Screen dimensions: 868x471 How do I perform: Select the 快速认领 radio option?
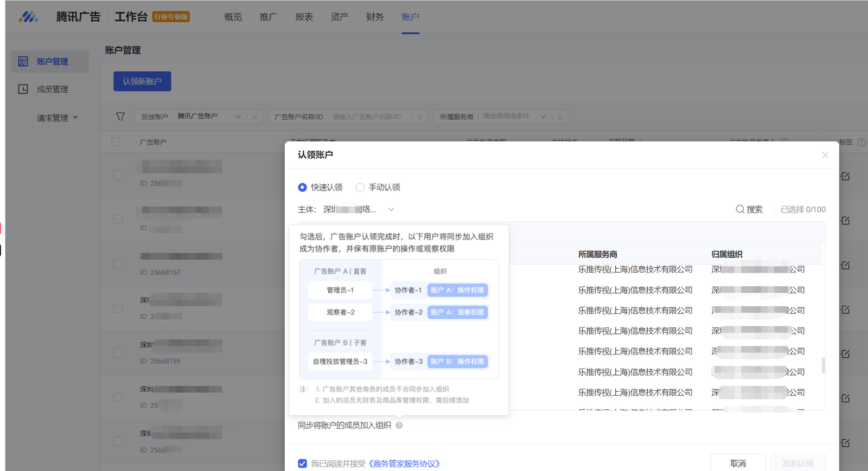click(x=302, y=188)
